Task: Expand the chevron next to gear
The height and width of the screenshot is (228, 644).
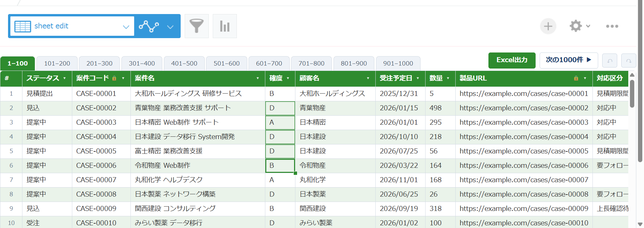Action: (x=588, y=26)
